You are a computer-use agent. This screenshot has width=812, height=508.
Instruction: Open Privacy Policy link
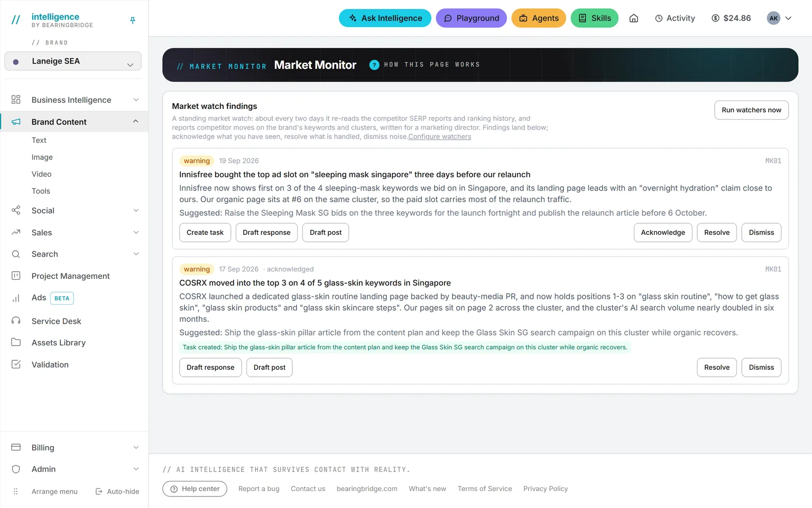coord(546,488)
